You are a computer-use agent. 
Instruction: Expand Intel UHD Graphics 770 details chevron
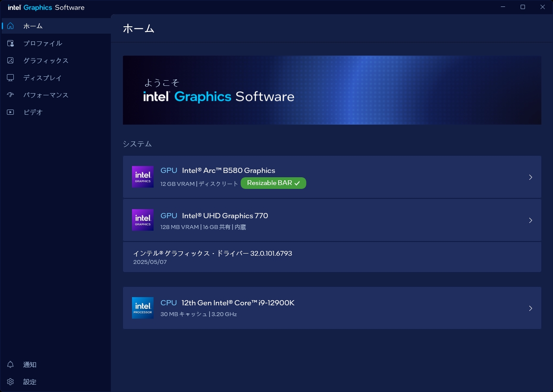click(x=531, y=220)
